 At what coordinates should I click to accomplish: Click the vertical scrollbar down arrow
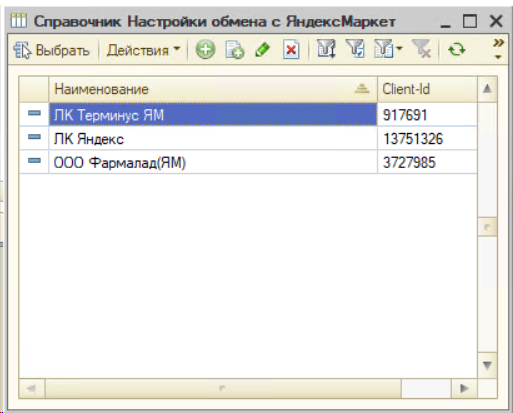(x=487, y=365)
